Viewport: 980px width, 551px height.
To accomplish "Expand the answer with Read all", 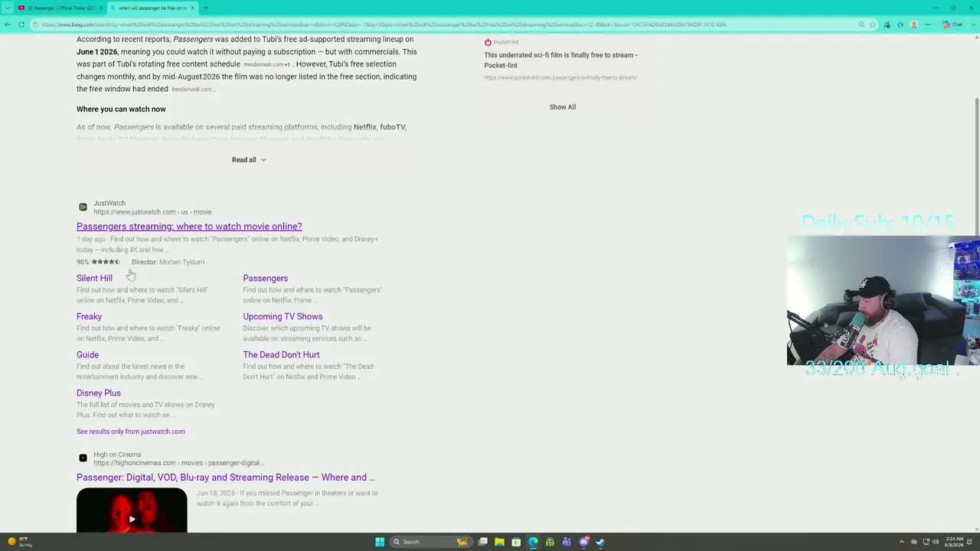I will [x=249, y=160].
